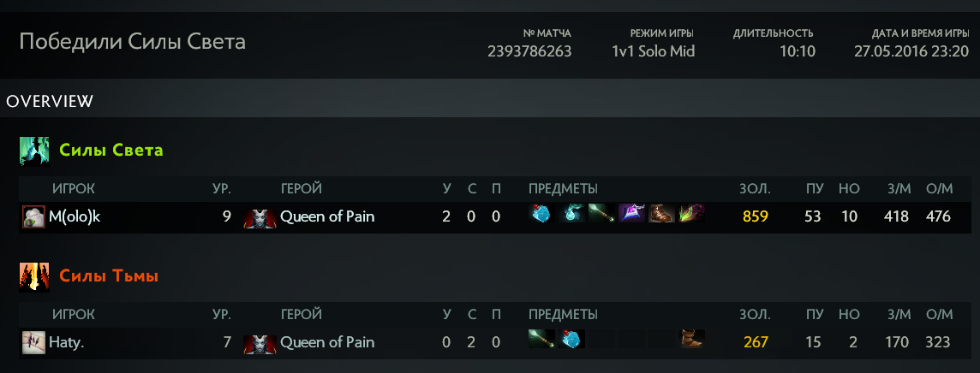980x373 pixels.
Task: Open Haty.'s player avatar
Action: coord(33,342)
